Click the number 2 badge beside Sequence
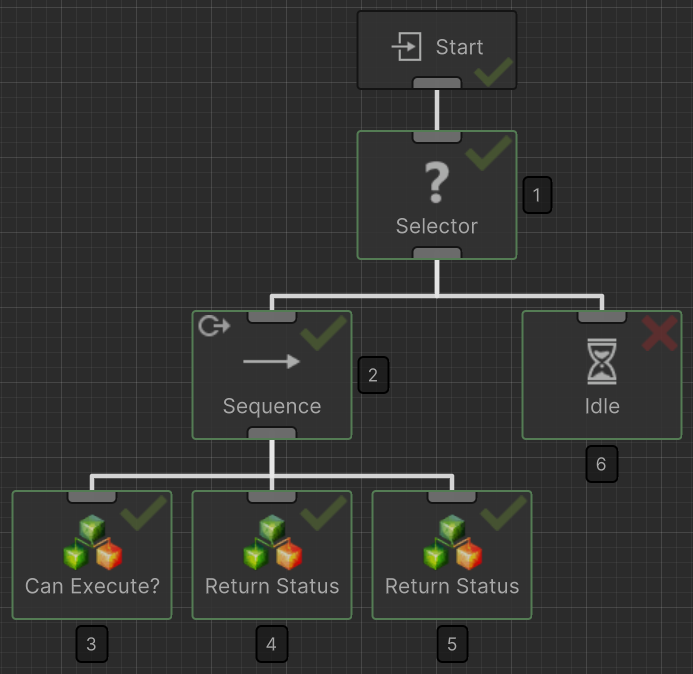This screenshot has width=693, height=674. click(373, 375)
